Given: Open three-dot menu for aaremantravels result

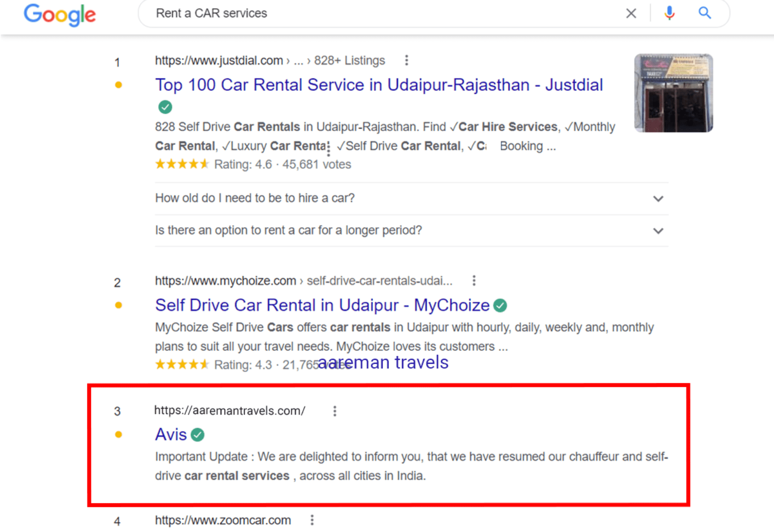Looking at the screenshot, I should coord(334,411).
